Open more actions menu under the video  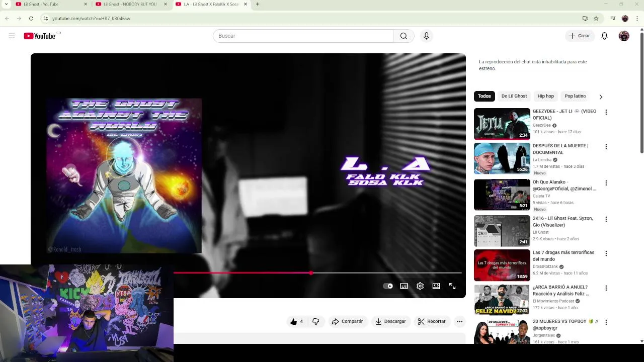(x=459, y=321)
